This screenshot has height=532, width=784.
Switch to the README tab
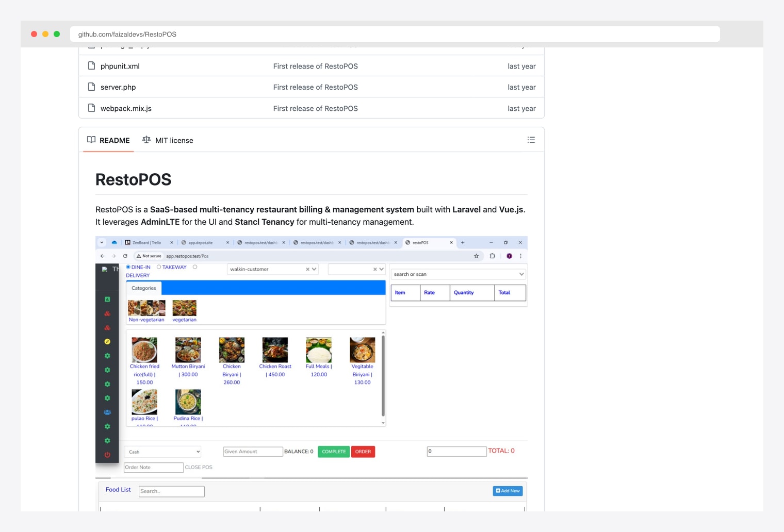(x=108, y=140)
